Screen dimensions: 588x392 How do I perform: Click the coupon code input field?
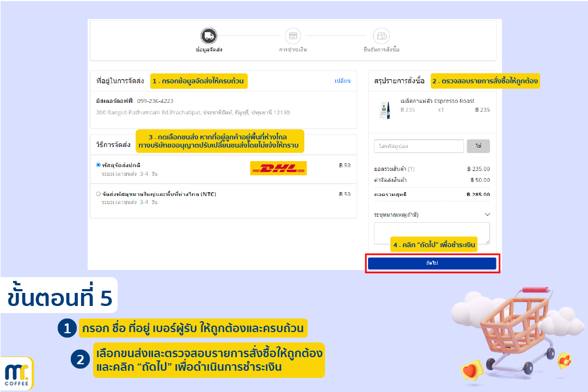tap(419, 146)
